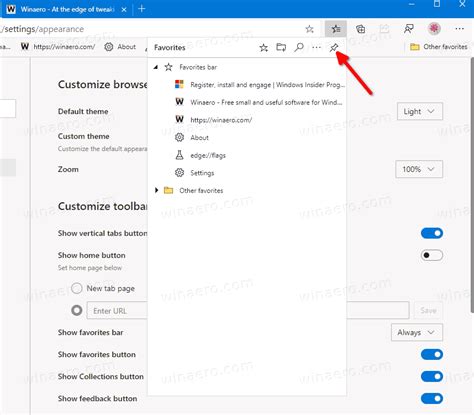Click the Enter URL input field

(117, 311)
